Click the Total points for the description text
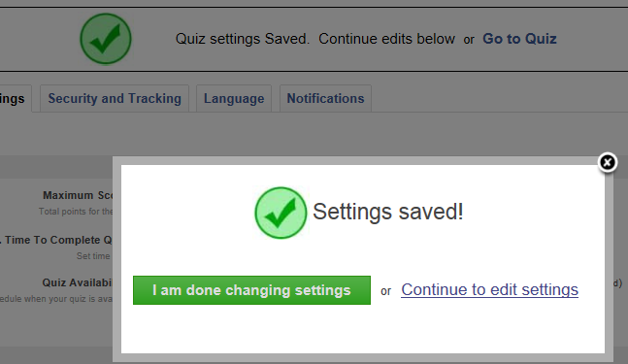 point(76,212)
